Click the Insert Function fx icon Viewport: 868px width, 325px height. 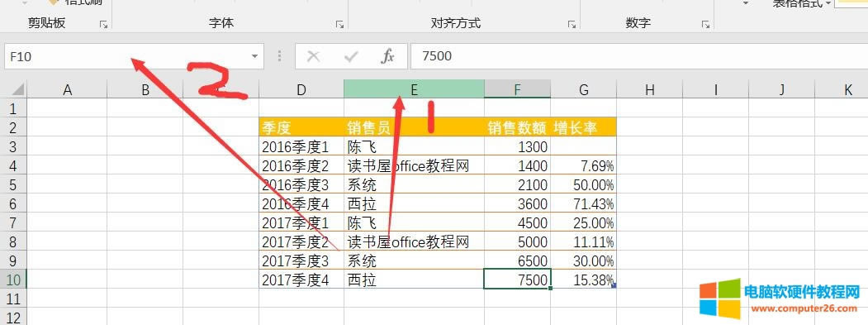[x=387, y=56]
